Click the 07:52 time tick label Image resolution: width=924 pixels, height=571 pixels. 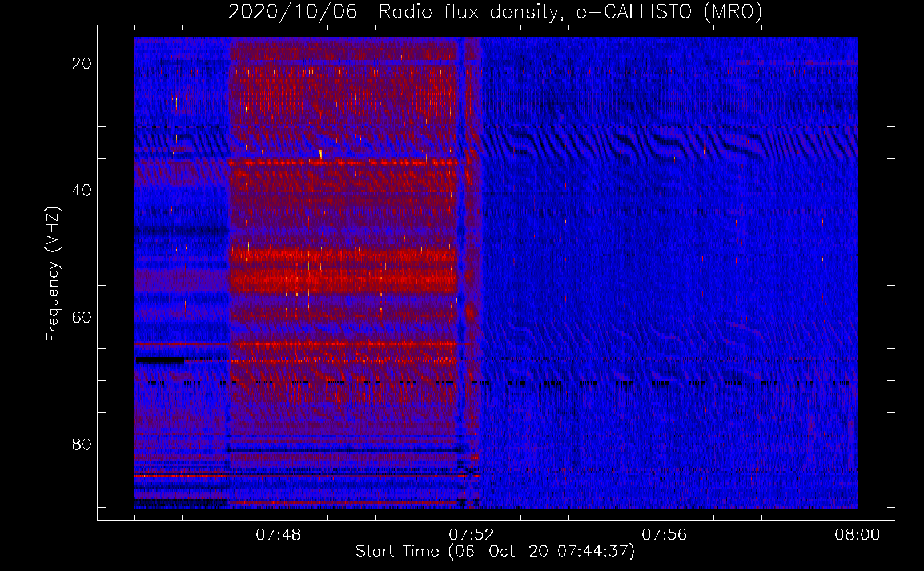pyautogui.click(x=472, y=535)
